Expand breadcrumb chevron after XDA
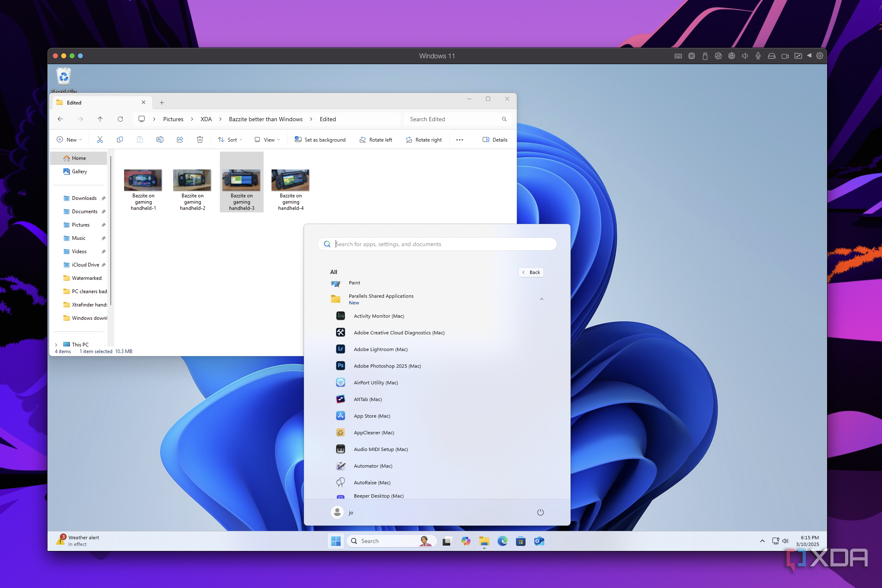882x588 pixels. point(220,119)
